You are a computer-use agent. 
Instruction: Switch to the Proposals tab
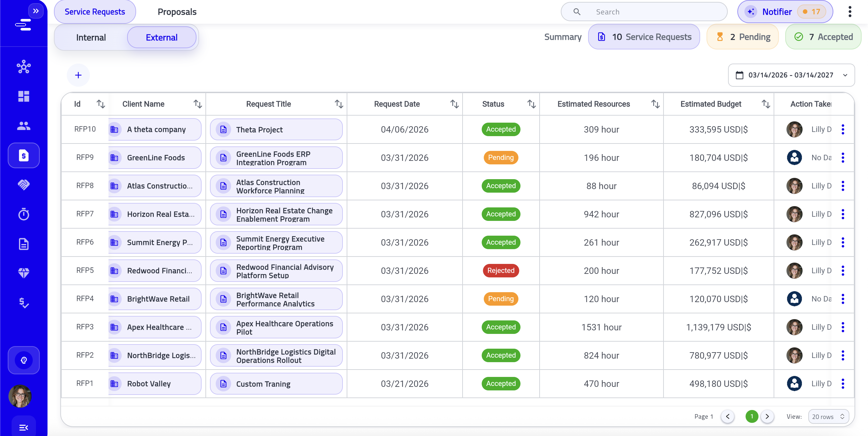(x=177, y=12)
